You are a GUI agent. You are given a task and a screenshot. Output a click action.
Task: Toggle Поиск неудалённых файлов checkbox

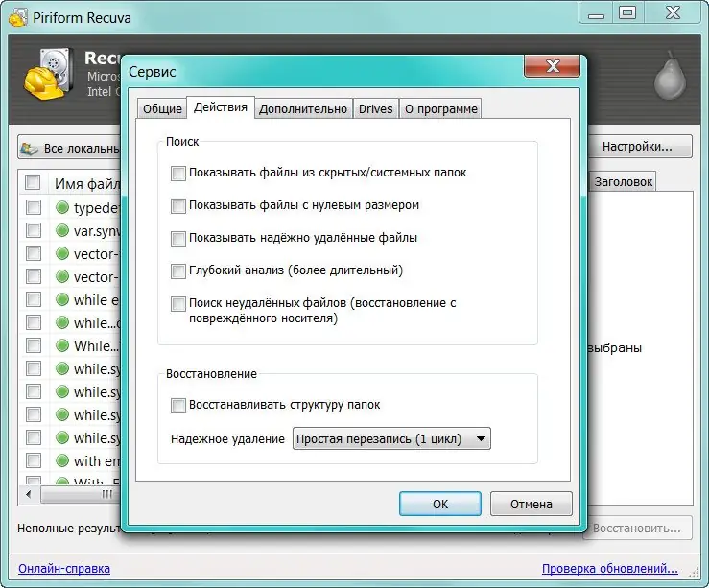pos(178,304)
